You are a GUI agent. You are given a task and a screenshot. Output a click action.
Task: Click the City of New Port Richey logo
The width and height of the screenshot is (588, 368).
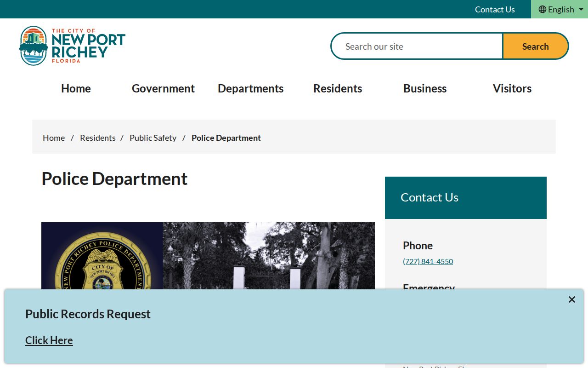coord(72,46)
